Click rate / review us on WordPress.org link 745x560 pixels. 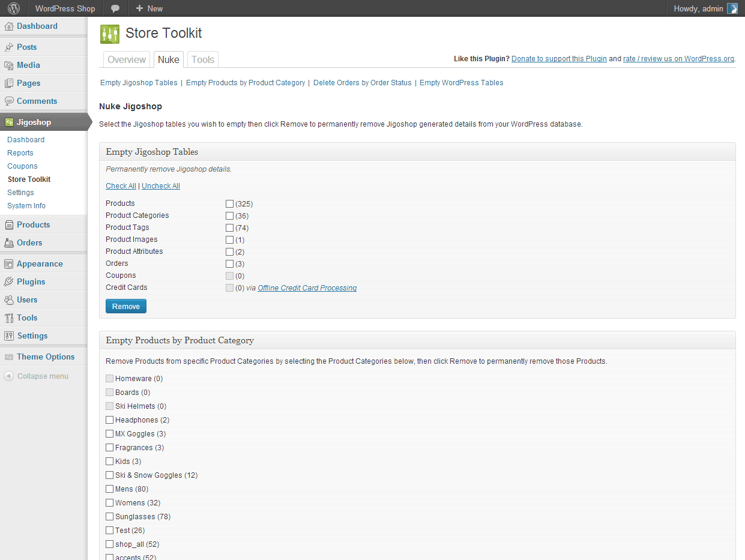pyautogui.click(x=679, y=59)
